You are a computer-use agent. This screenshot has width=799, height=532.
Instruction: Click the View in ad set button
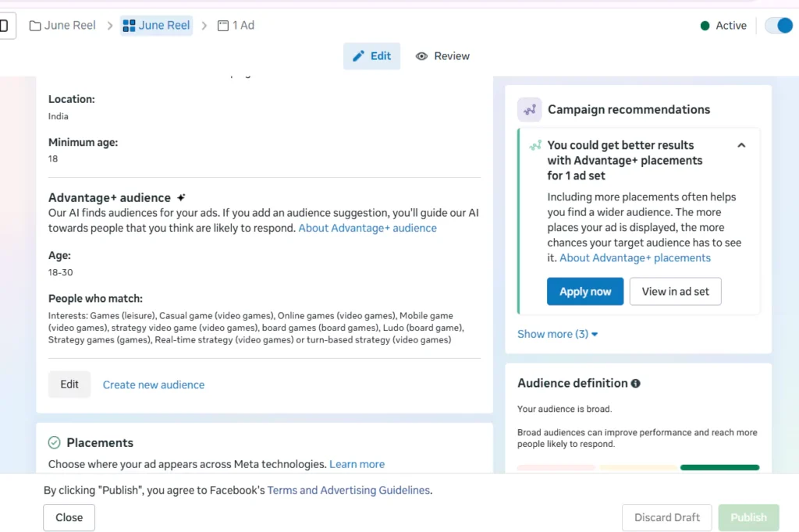(x=675, y=292)
